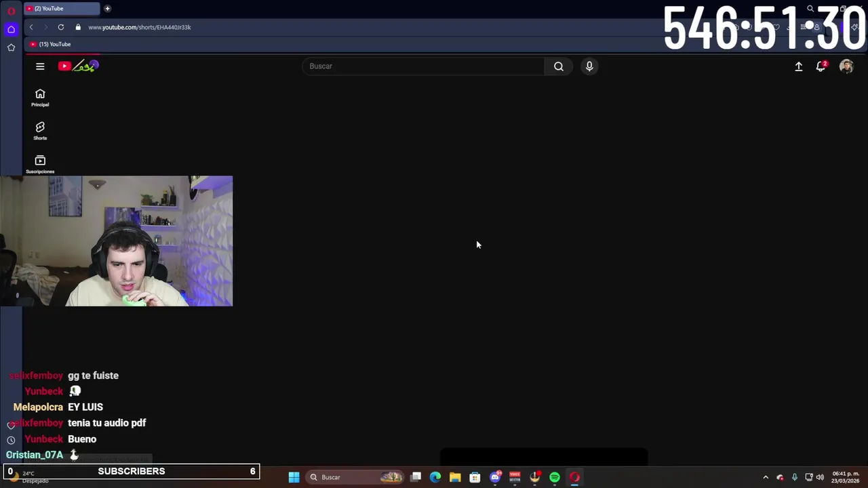Click chat message 'Bueno'
Screen dimensions: 868x488
[82, 439]
